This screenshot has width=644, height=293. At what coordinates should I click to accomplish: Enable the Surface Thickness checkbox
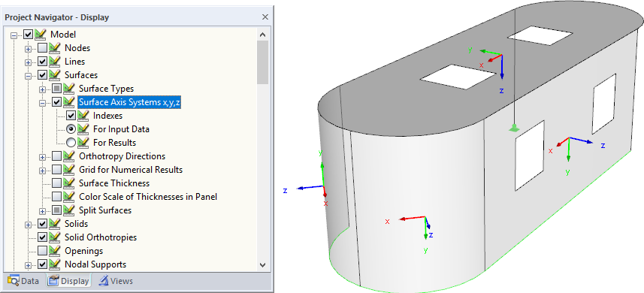(56, 183)
